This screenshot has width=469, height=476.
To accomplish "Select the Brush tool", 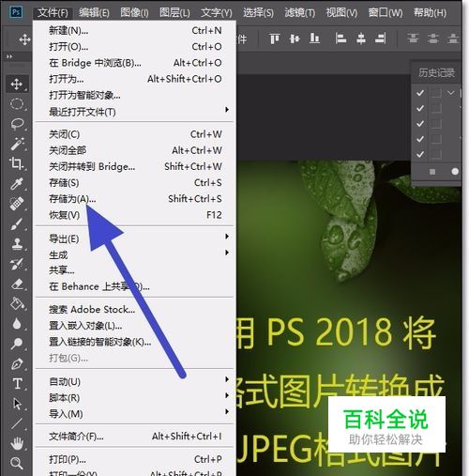I will [x=17, y=223].
